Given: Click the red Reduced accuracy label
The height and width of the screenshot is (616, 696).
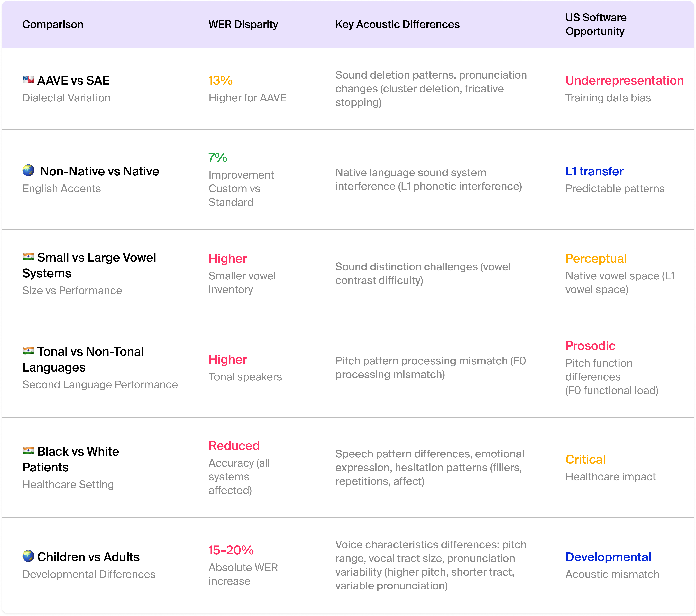Looking at the screenshot, I should point(234,446).
